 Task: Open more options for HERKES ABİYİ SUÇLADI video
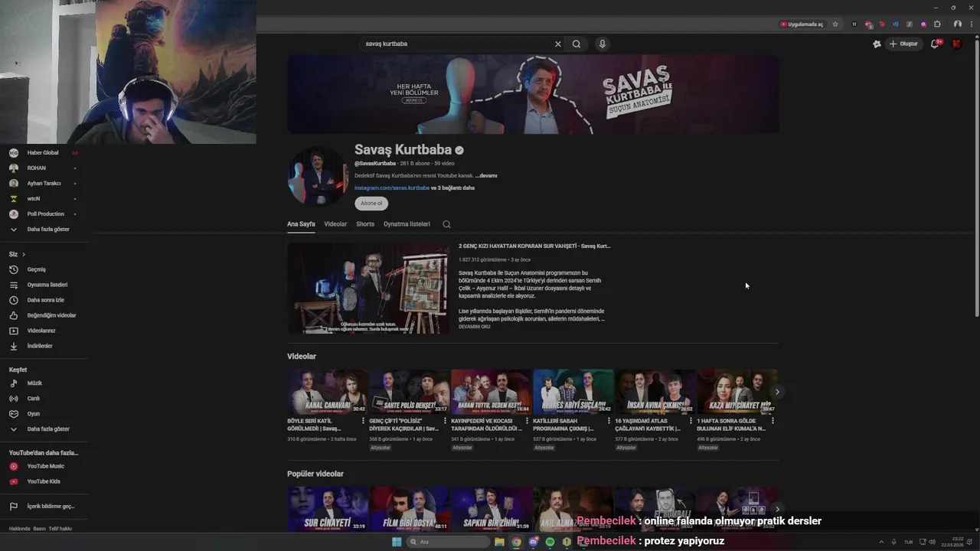click(x=609, y=421)
